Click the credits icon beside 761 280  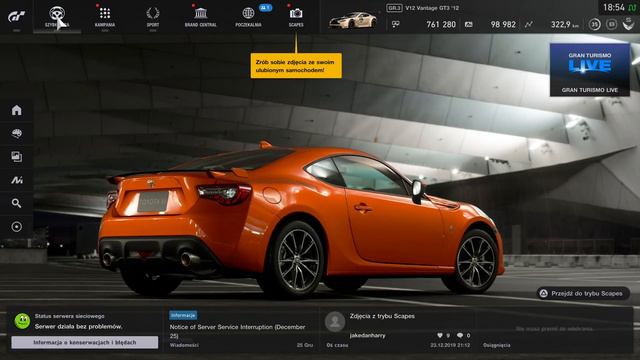tap(396, 24)
